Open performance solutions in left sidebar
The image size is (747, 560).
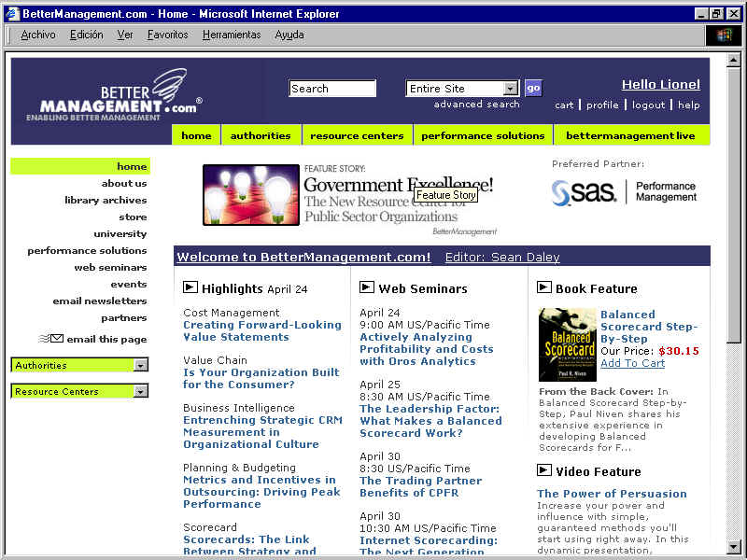87,250
